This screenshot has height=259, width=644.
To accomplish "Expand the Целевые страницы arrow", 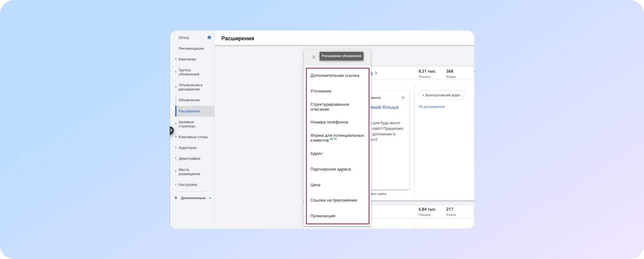I will click(176, 124).
